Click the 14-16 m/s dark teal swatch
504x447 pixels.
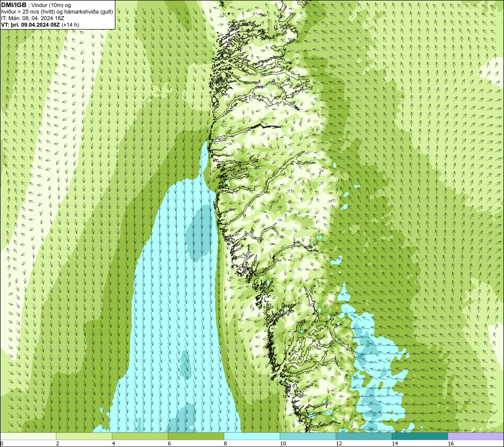click(x=420, y=436)
